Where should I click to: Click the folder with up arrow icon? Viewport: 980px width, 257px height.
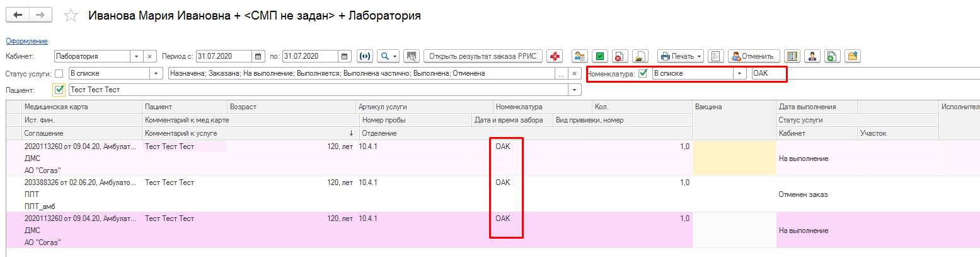tap(852, 56)
